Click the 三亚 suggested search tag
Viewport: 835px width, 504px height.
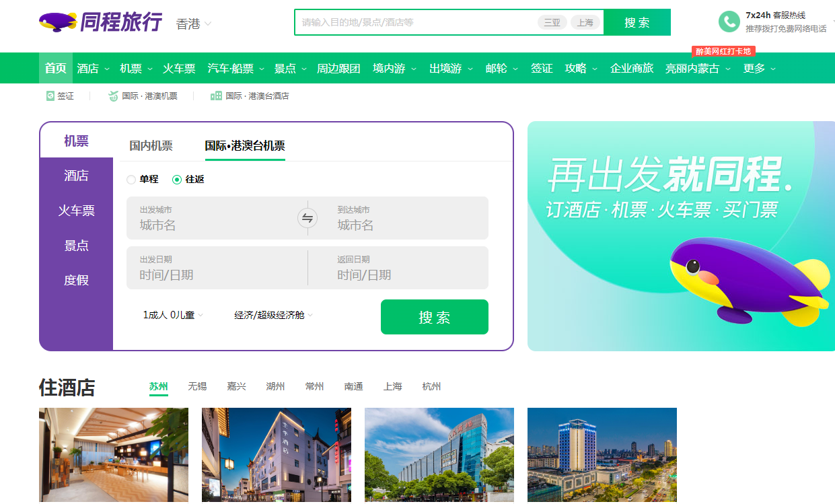(x=552, y=22)
